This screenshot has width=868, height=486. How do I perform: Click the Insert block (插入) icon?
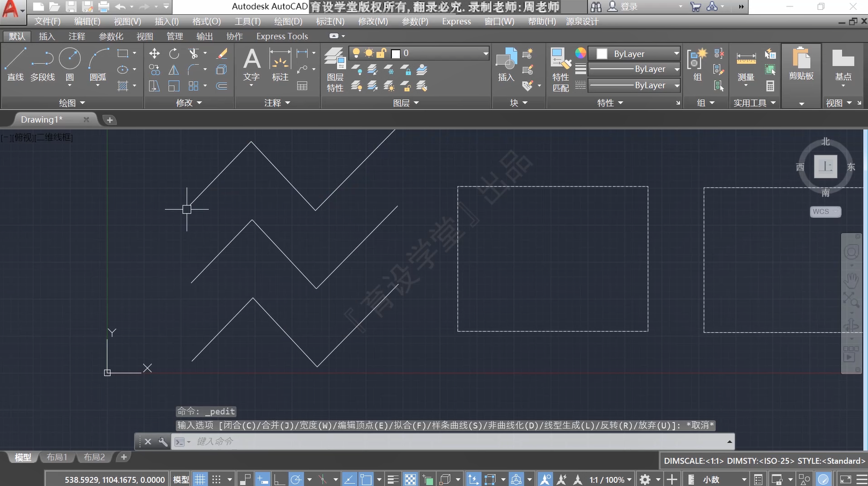click(x=506, y=65)
